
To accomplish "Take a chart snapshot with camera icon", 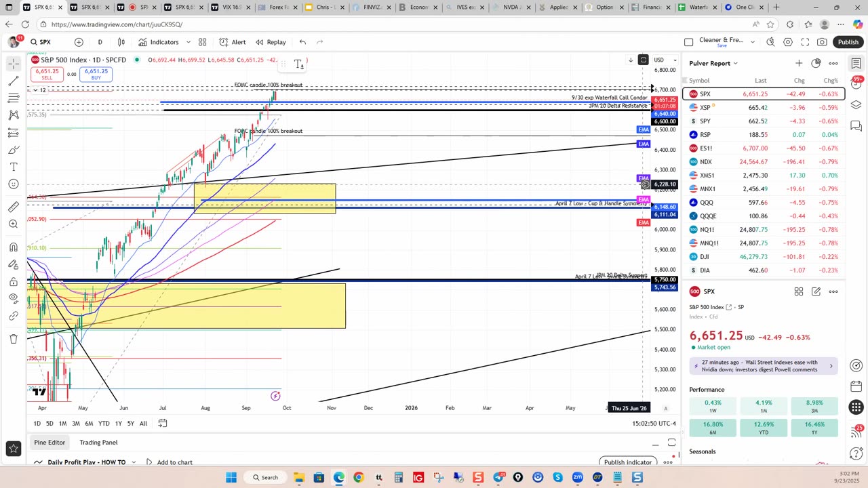I will [822, 42].
